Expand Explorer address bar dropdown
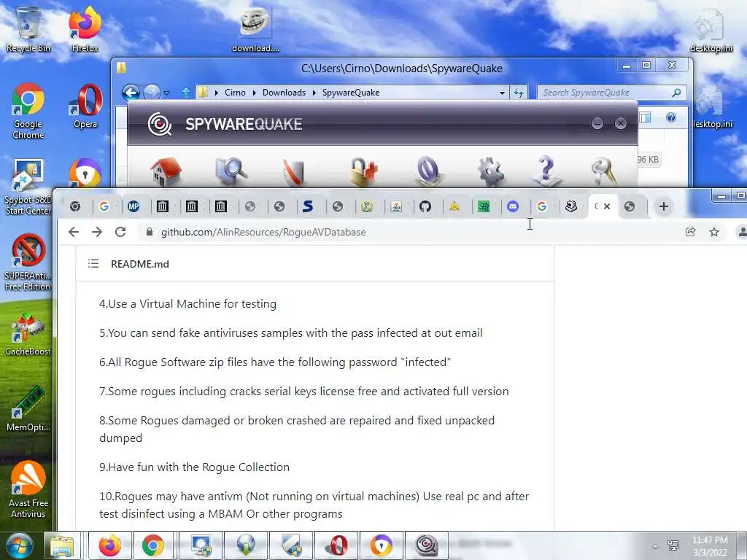This screenshot has height=560, width=747. click(x=502, y=93)
